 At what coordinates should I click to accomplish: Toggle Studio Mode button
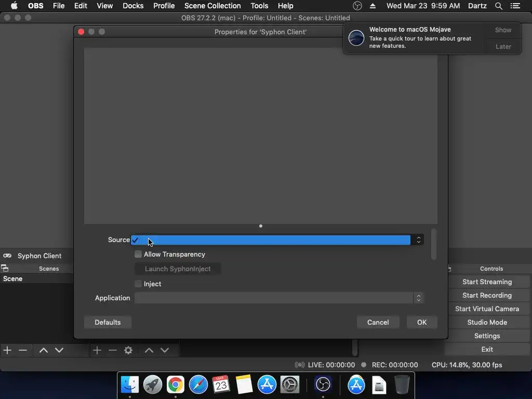click(487, 322)
